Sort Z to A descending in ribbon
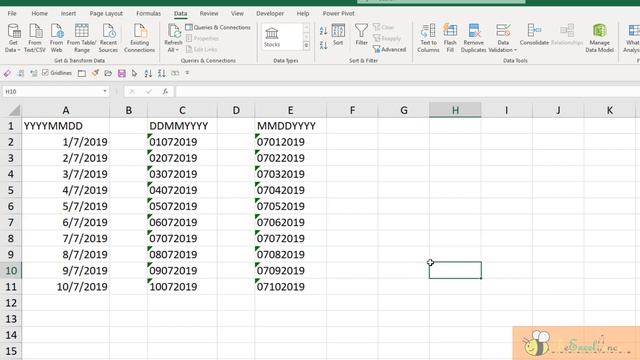640x360 pixels. 323,45
